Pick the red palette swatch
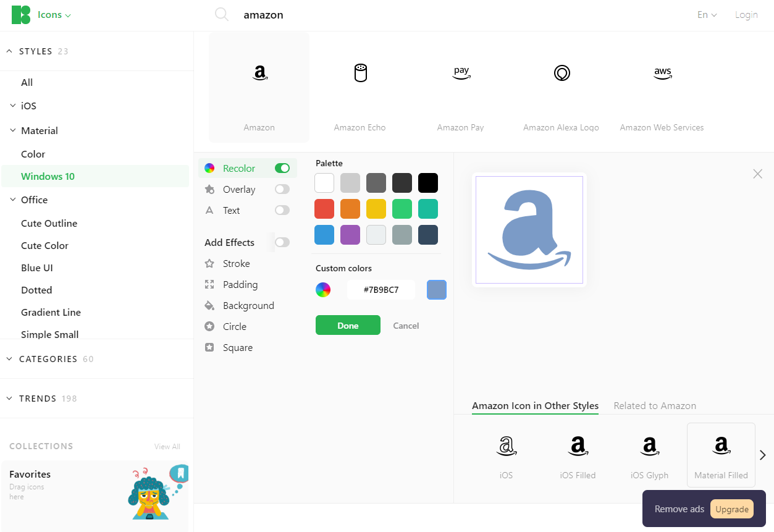The image size is (774, 532). click(x=324, y=209)
